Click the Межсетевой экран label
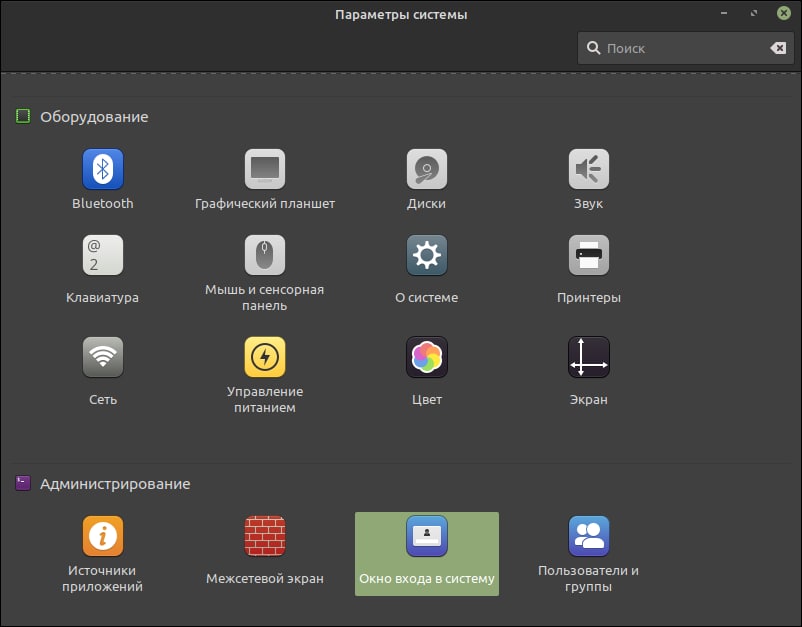 pos(264,578)
